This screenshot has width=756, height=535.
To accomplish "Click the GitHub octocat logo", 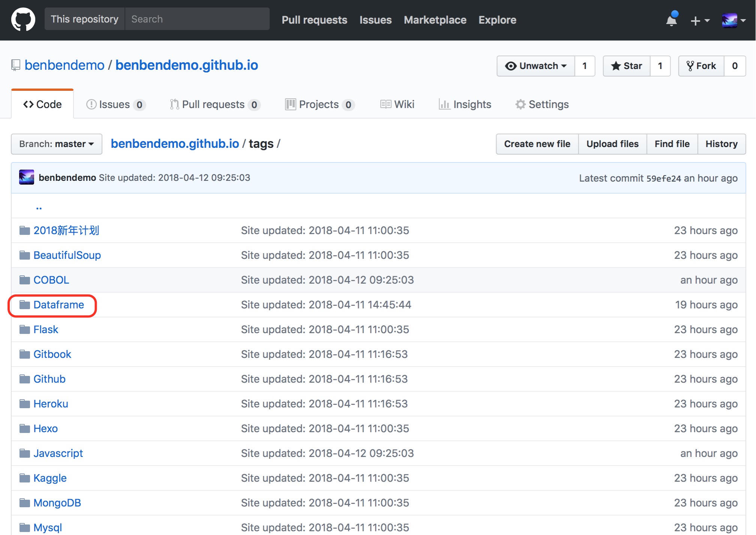I will [x=23, y=19].
